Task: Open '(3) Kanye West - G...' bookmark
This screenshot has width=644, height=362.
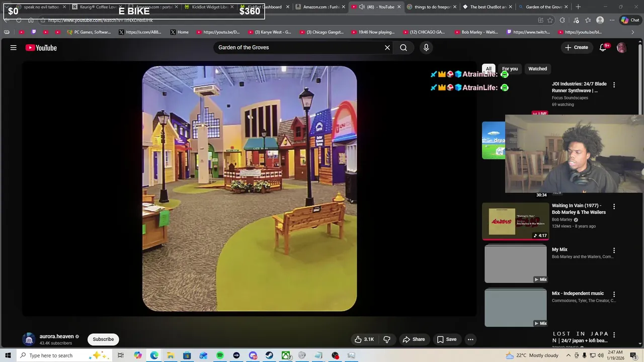Action: pos(269,32)
